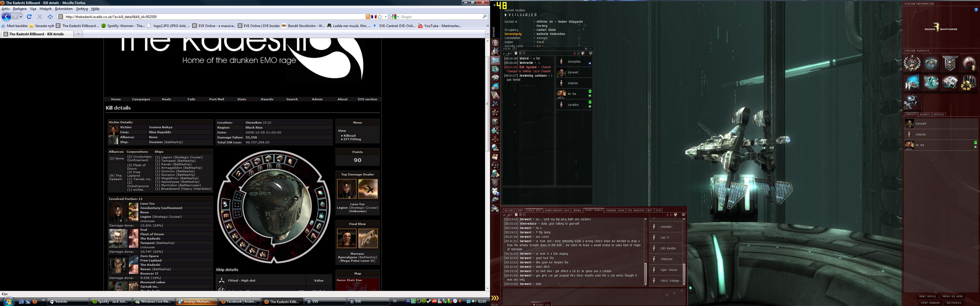This screenshot has height=306, width=980.
Task: Switch to the Corp chat tab
Action: point(519,210)
